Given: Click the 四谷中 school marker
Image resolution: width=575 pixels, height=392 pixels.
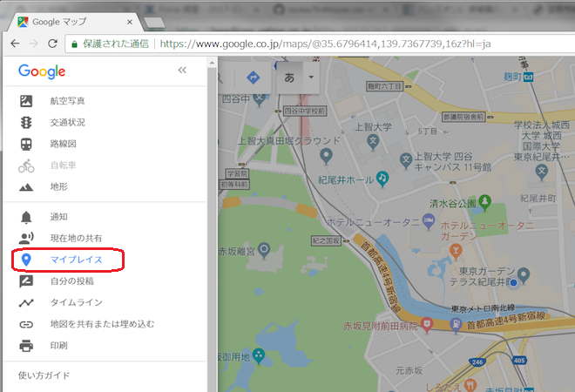Looking at the screenshot, I should (x=260, y=99).
